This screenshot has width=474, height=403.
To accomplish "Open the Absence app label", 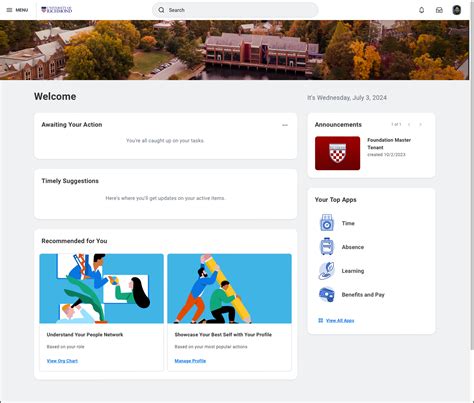I will 353,247.
